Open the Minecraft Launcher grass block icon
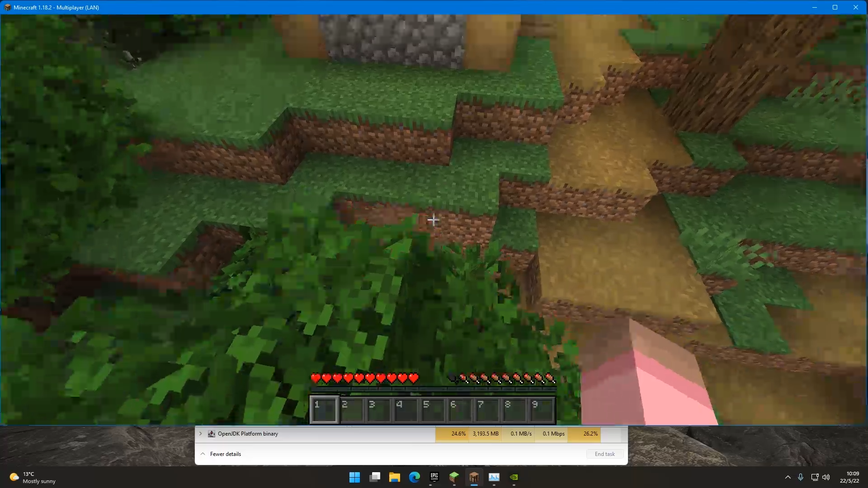The width and height of the screenshot is (868, 488). pyautogui.click(x=454, y=477)
